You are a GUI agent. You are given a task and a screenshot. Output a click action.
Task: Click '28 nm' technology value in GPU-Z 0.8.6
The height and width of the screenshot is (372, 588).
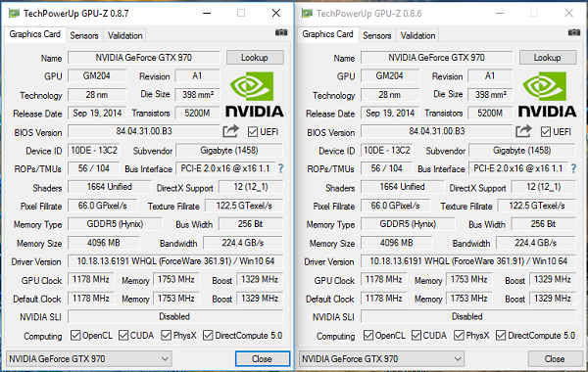coord(390,95)
